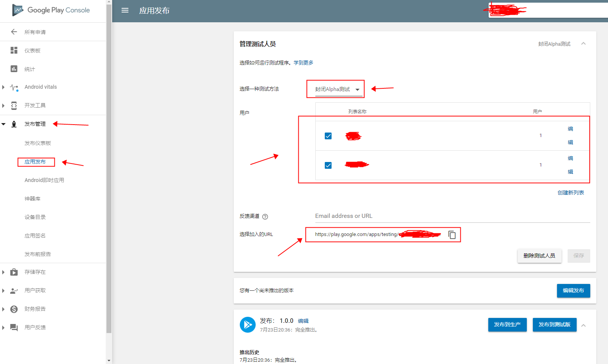This screenshot has height=364, width=608.
Task: Open 设备目录 menu item
Action: click(35, 217)
